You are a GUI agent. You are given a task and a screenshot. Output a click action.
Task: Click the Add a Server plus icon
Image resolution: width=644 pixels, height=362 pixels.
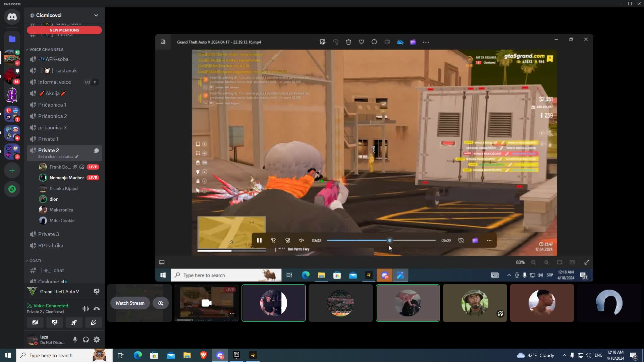pyautogui.click(x=12, y=170)
